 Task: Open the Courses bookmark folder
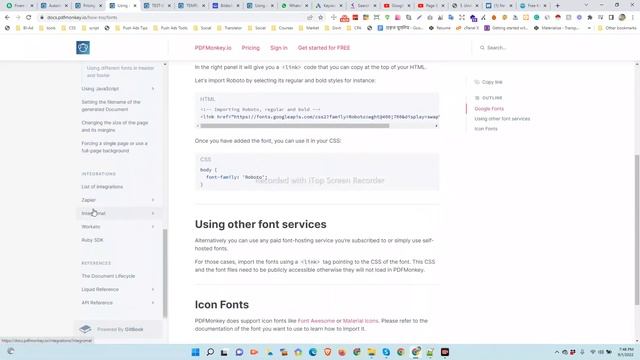pyautogui.click(x=282, y=28)
